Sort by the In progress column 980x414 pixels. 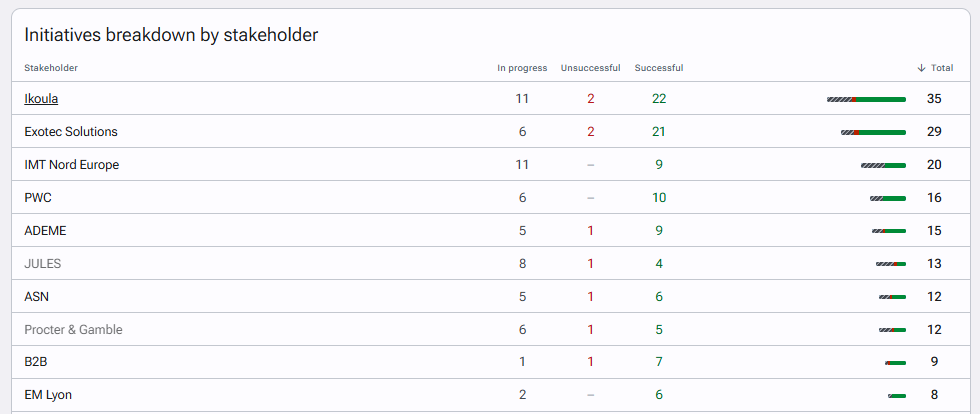coord(522,68)
